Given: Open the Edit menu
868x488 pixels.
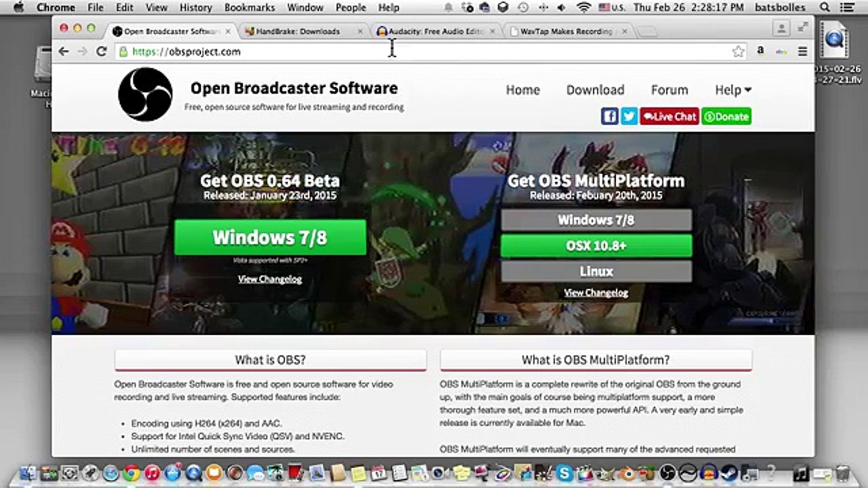Looking at the screenshot, I should [x=124, y=7].
